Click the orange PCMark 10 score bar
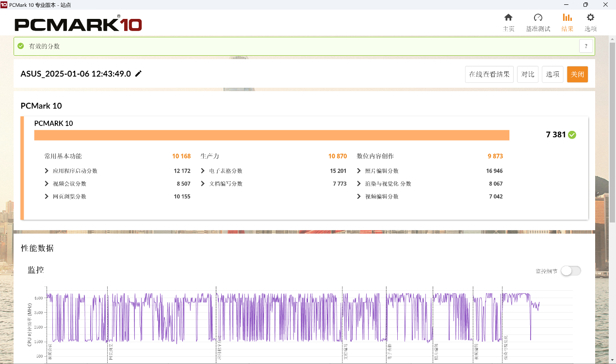The image size is (616, 364). 272,135
